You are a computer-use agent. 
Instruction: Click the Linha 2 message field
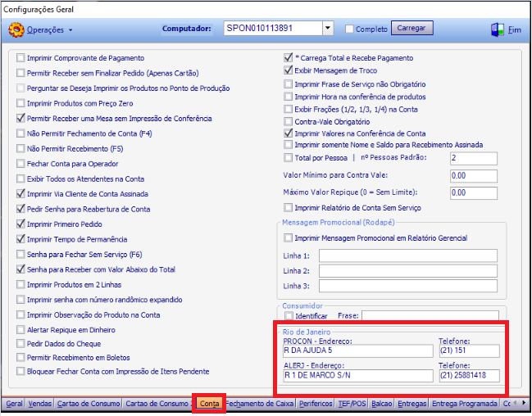[408, 271]
